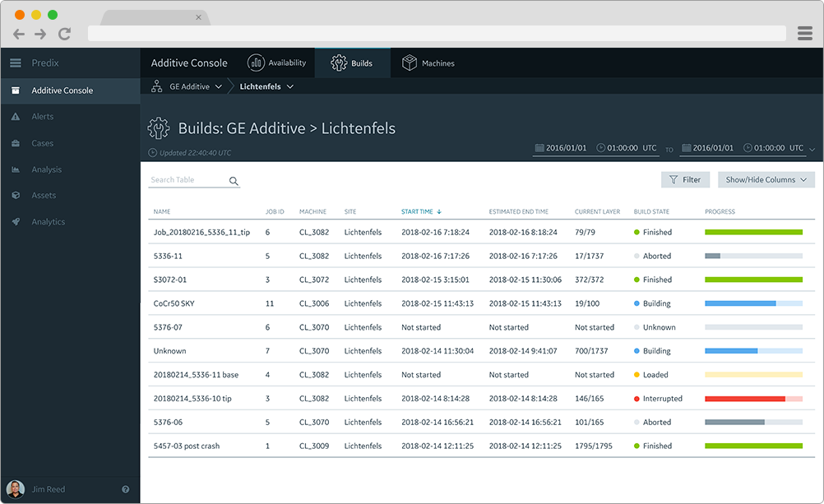Click the Builds gear icon in page heading

click(x=158, y=128)
